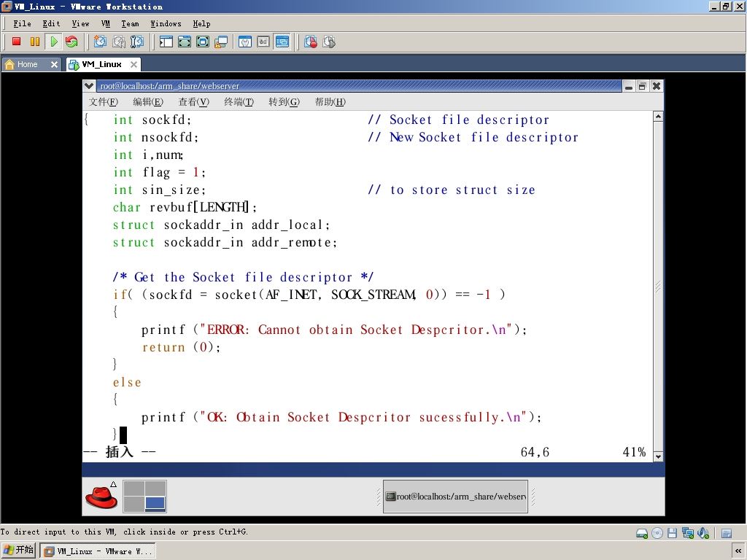
Task: Click the terminal vertical scrollbar track
Action: (658, 286)
